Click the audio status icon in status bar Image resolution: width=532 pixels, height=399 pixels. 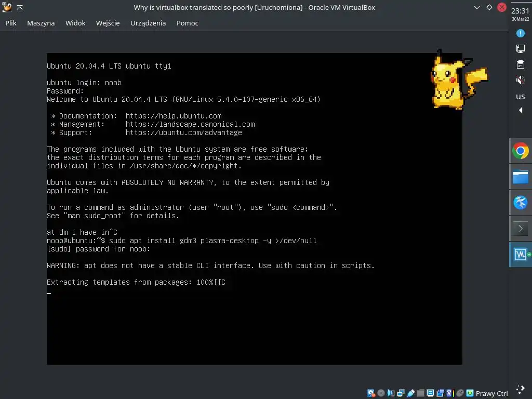tap(391, 393)
